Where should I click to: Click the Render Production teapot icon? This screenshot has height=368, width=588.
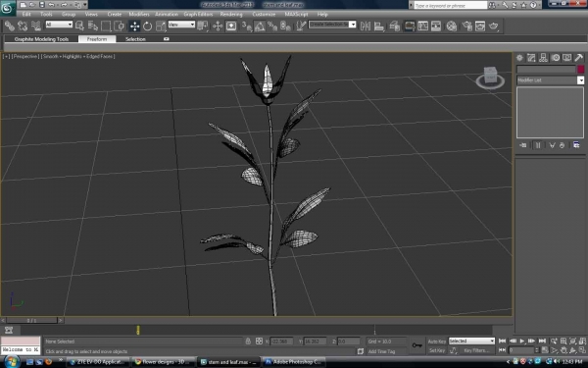(494, 26)
